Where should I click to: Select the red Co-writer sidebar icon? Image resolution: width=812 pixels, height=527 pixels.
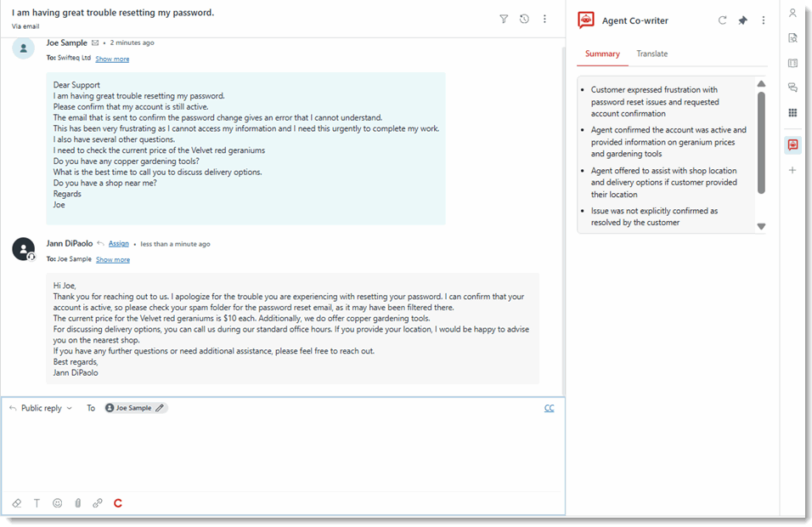coord(792,144)
